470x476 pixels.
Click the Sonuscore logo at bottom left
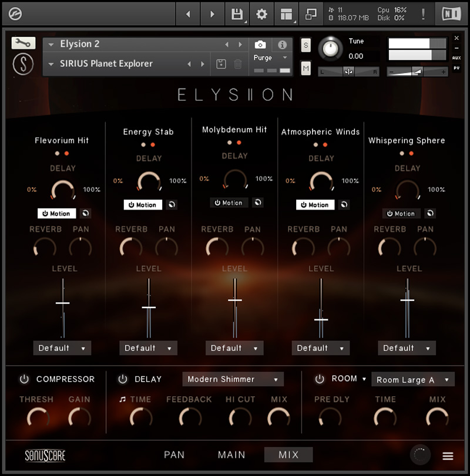click(45, 455)
